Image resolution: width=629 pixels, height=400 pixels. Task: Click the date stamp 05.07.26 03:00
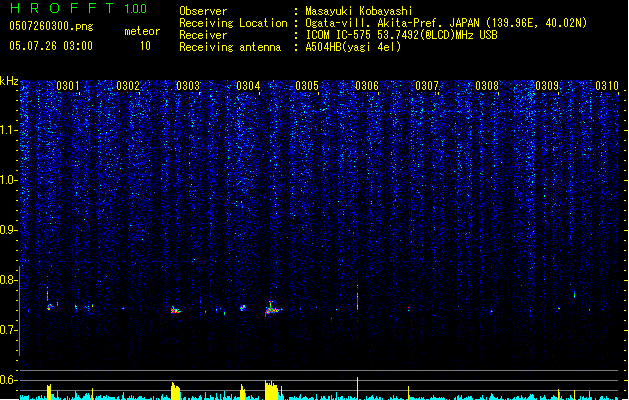click(x=51, y=46)
